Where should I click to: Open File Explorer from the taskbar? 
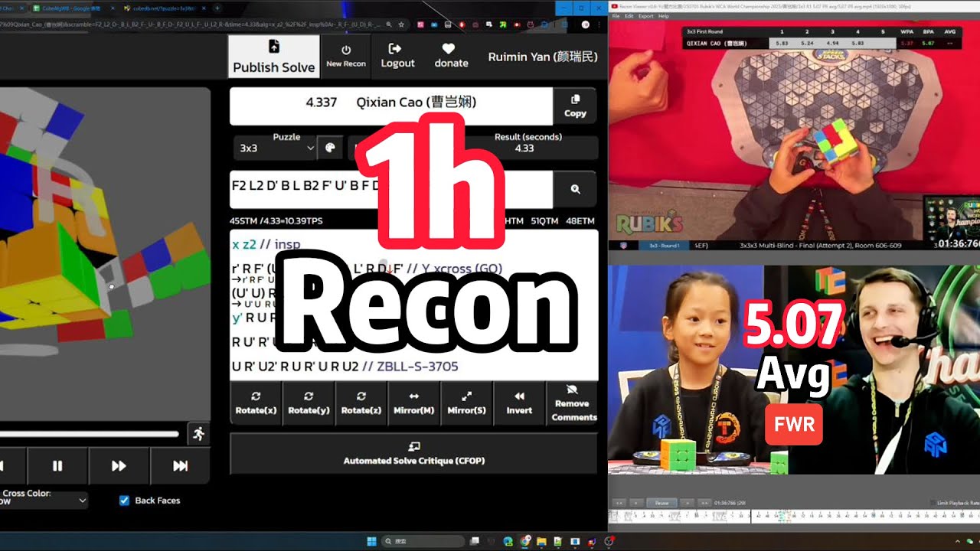(541, 541)
